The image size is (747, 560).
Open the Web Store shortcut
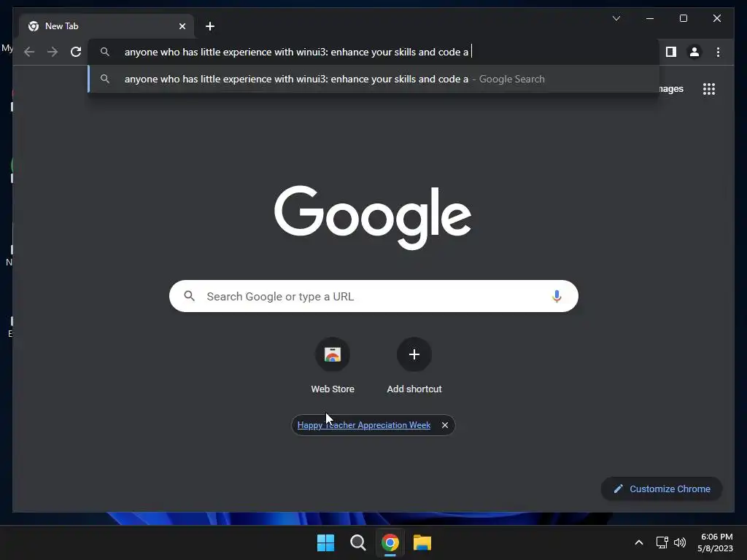[333, 366]
